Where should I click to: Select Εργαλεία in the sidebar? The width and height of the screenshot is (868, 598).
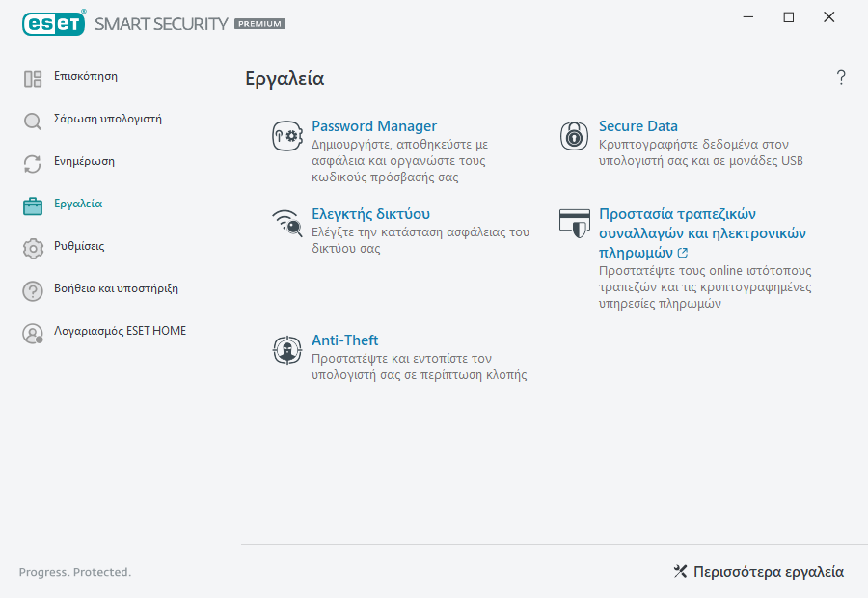pyautogui.click(x=78, y=204)
